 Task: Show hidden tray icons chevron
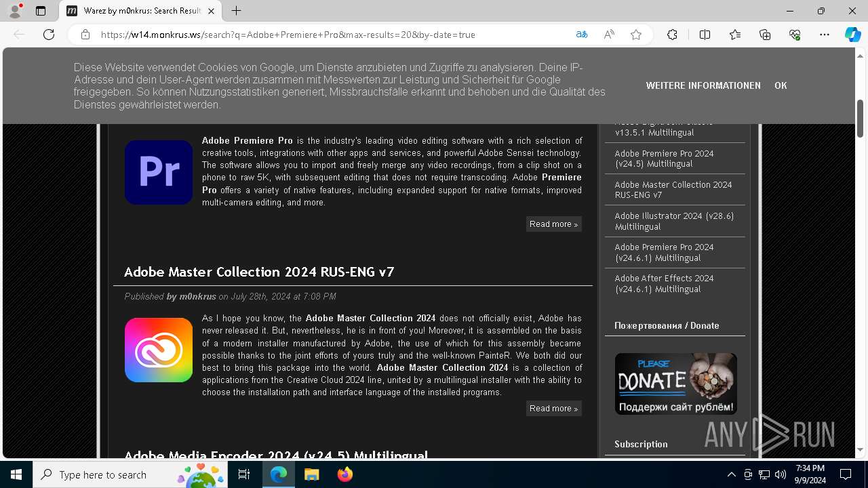(731, 474)
